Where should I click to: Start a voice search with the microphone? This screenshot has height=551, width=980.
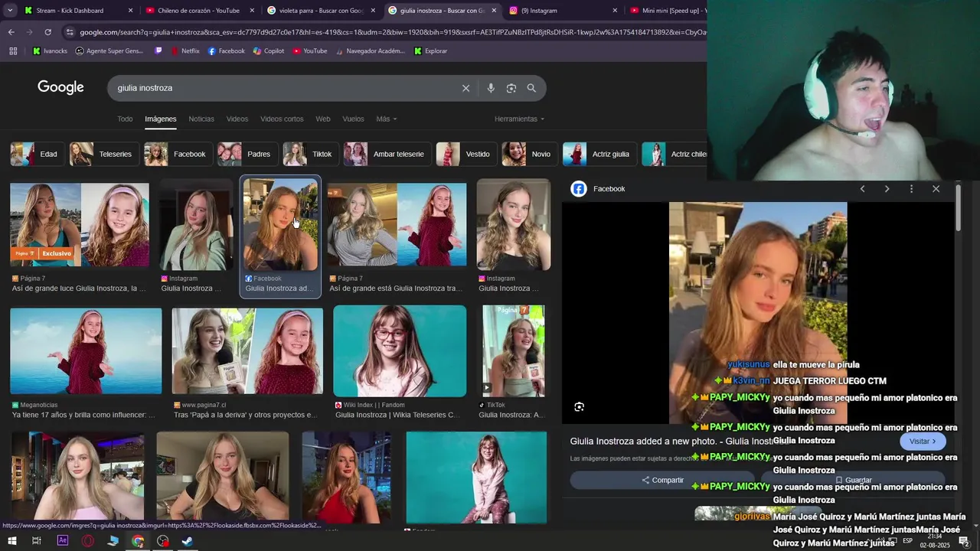tap(491, 88)
